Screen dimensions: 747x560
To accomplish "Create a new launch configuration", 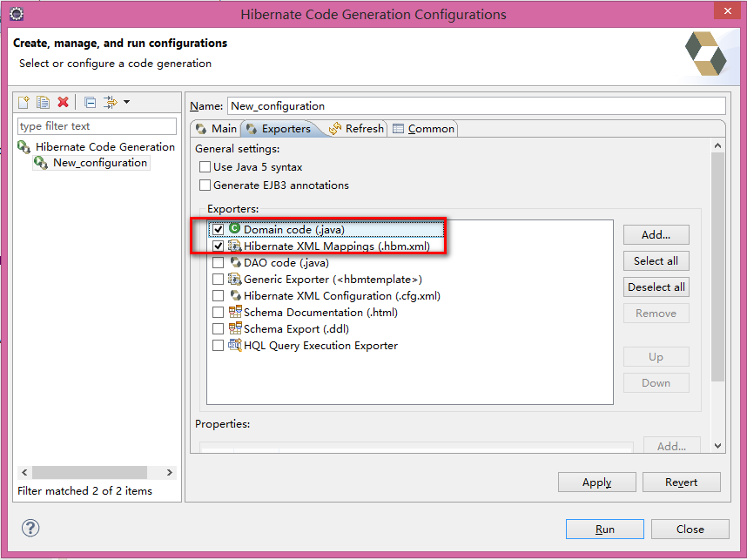I will [24, 102].
